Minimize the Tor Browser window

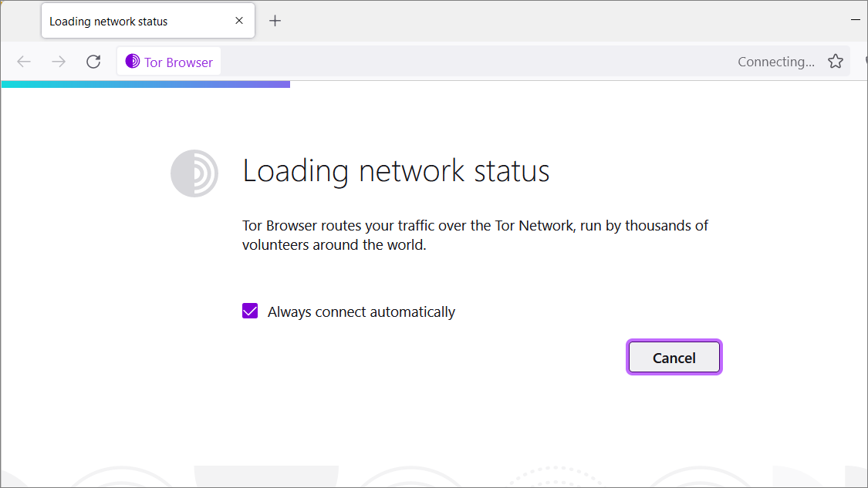[855, 20]
